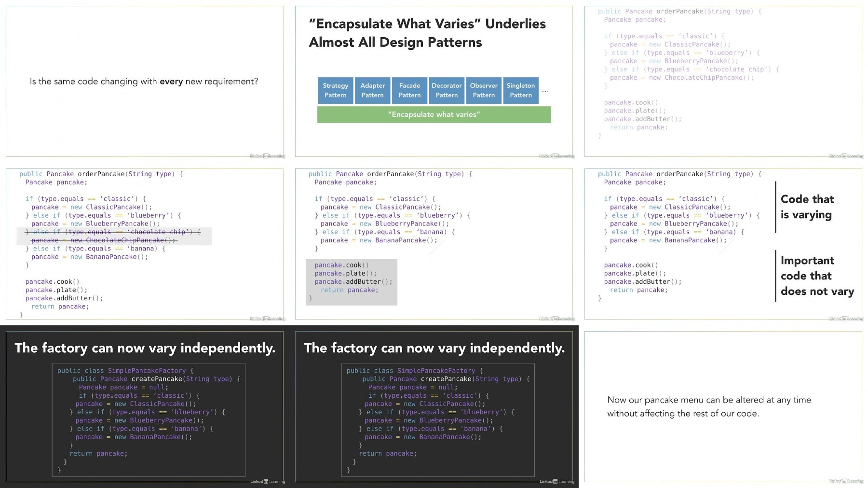Click the green '"Encapsulate what varies"' bar
This screenshot has width=868, height=488.
pos(434,114)
